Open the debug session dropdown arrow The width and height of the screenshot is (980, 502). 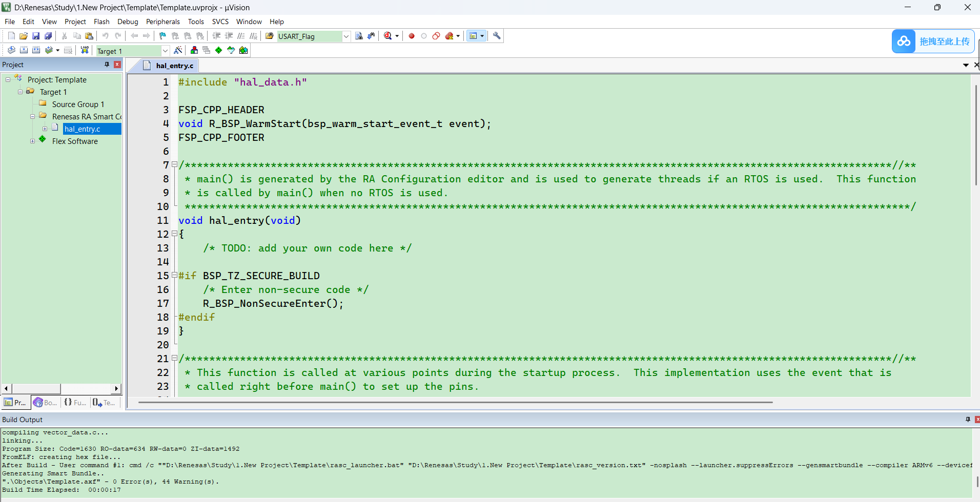coord(397,36)
